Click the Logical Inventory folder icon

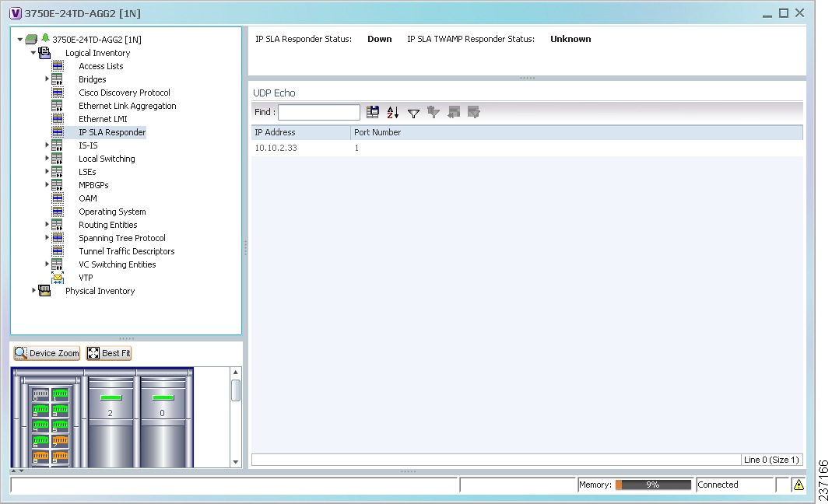[x=44, y=53]
